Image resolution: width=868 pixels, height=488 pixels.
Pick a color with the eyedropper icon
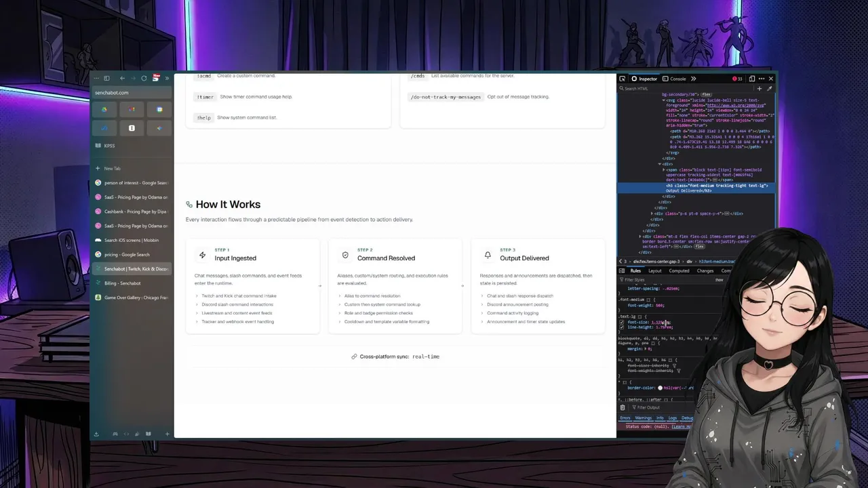(769, 88)
